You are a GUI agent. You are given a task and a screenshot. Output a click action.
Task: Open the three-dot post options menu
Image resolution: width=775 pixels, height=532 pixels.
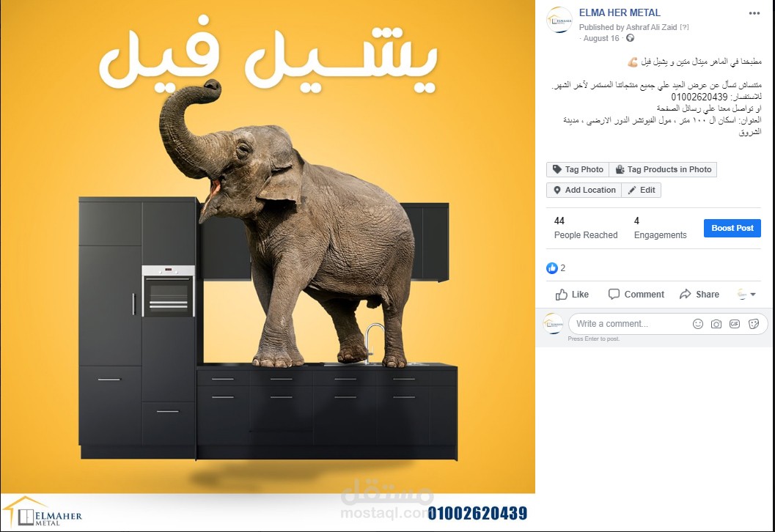pos(754,13)
